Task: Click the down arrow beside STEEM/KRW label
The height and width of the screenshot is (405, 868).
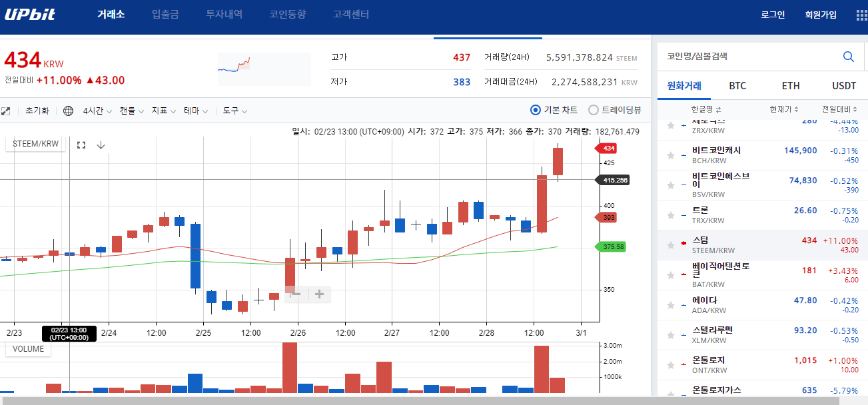Action: click(x=101, y=145)
